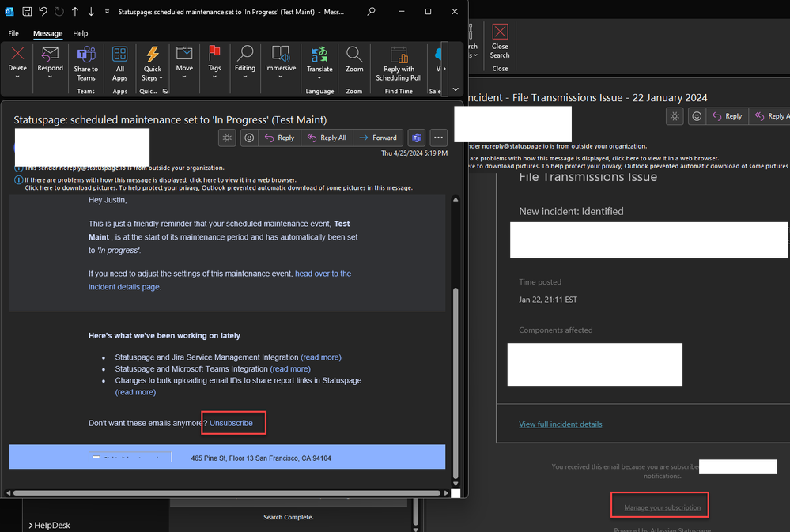This screenshot has height=532, width=790.
Task: Expand Editing dropdown arrow
Action: 245,77
